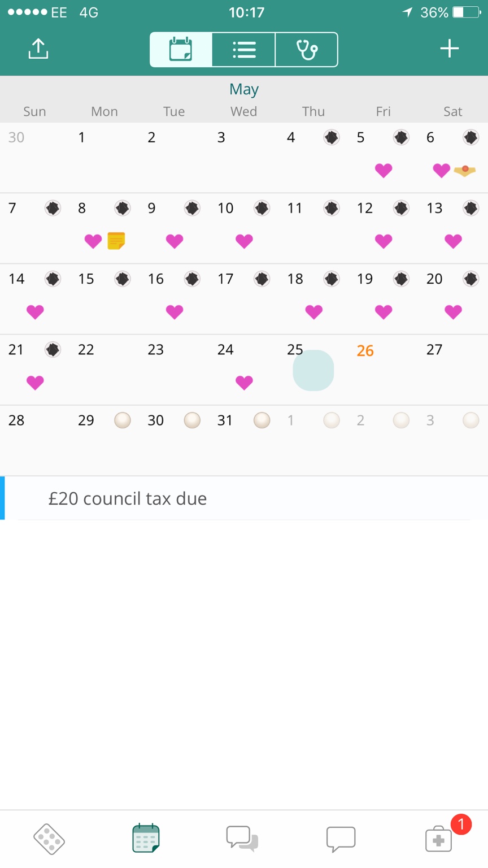Tap the pad icon on May 6
Viewport: 488px width, 868px height.
(x=465, y=170)
